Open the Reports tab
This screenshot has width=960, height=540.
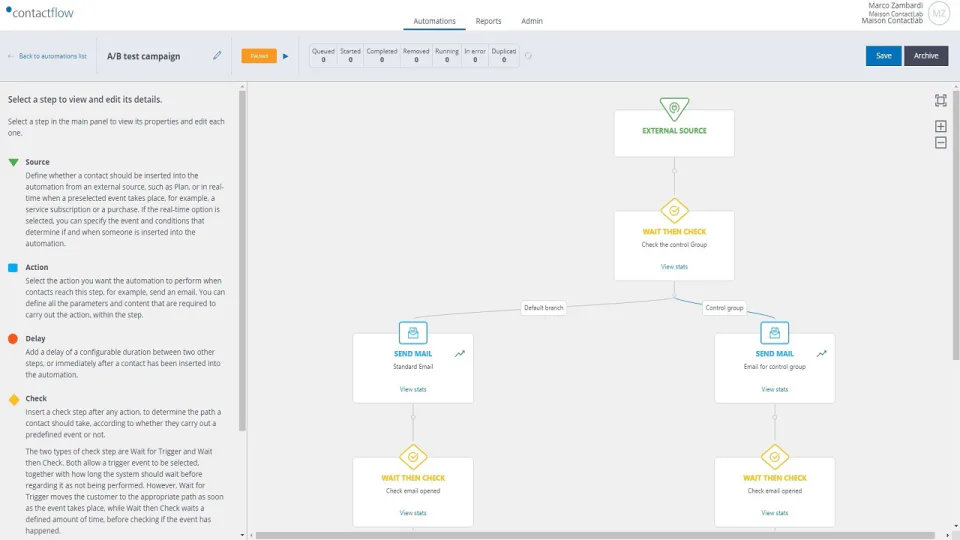(x=488, y=21)
